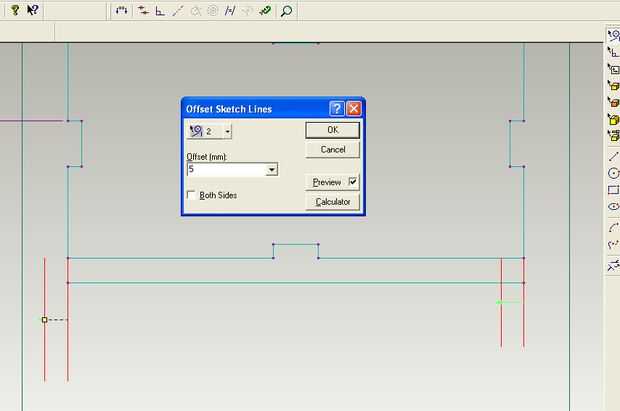The height and width of the screenshot is (411, 620).
Task: Click the greyed tangent circle icon
Action: [x=195, y=11]
